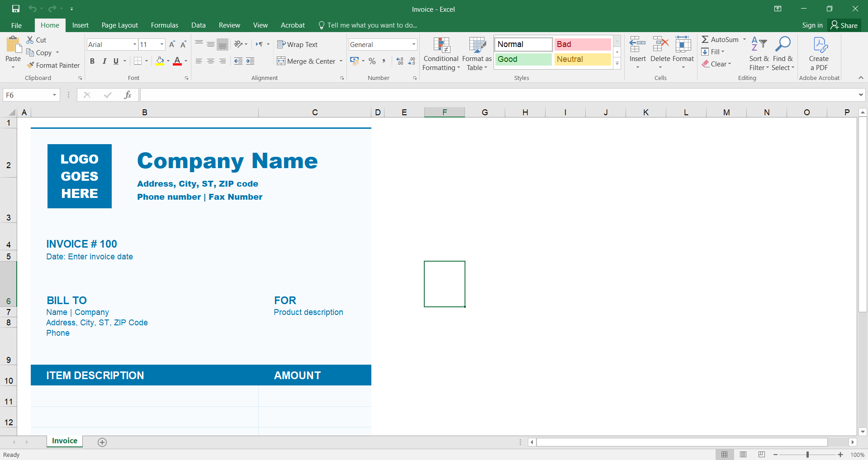The width and height of the screenshot is (868, 460).
Task: Toggle Bold formatting
Action: [x=92, y=61]
